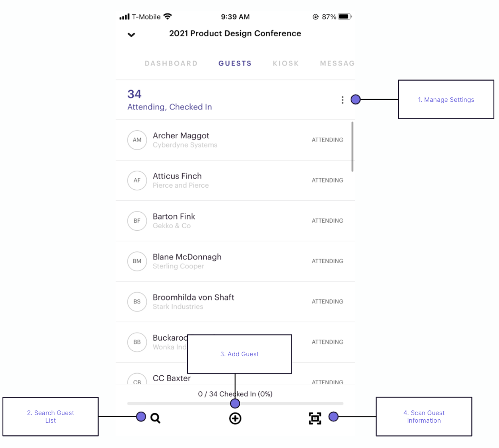Switch to the DASHBOARD tab
This screenshot has height=448, width=499.
(171, 63)
